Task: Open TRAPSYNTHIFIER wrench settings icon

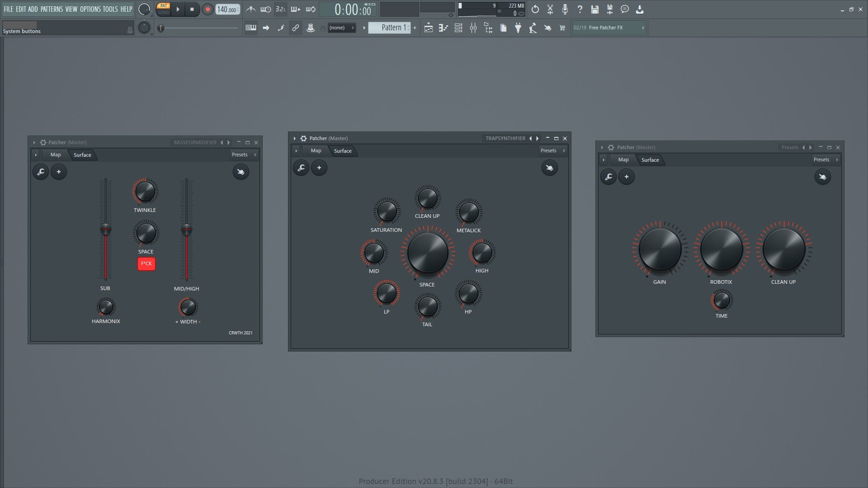Action: [x=301, y=168]
